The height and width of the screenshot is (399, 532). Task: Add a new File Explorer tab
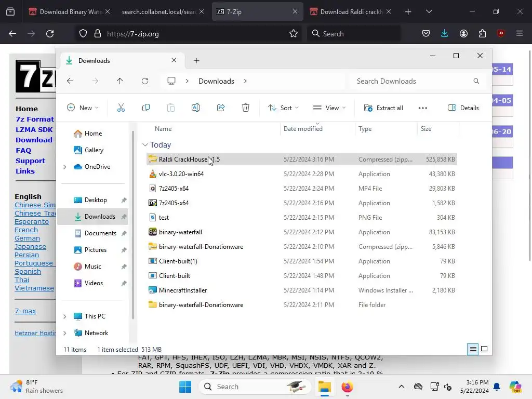pyautogui.click(x=196, y=60)
